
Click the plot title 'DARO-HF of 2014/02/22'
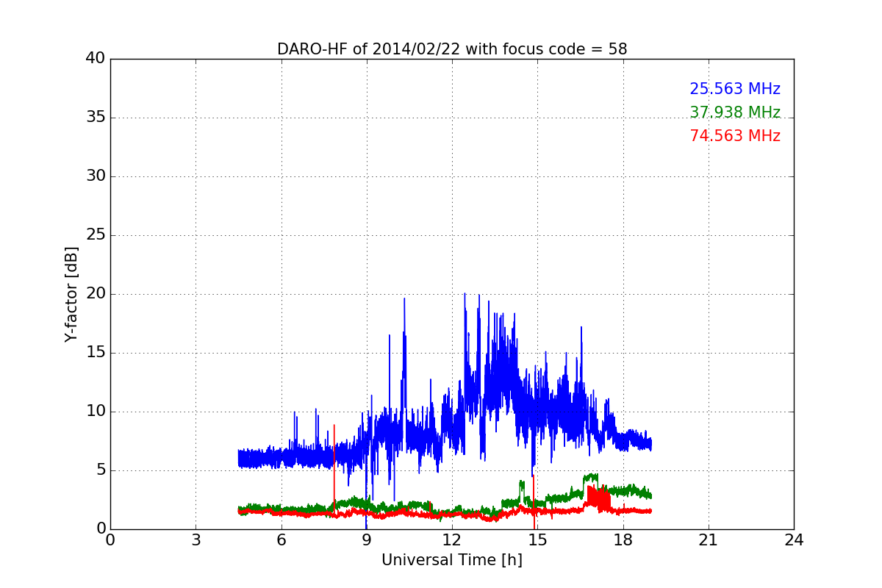(452, 49)
